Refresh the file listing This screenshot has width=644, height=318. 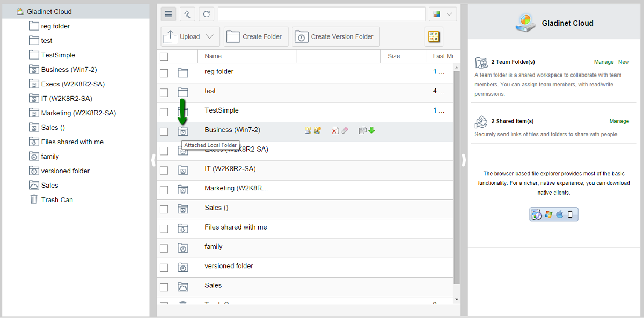(206, 14)
